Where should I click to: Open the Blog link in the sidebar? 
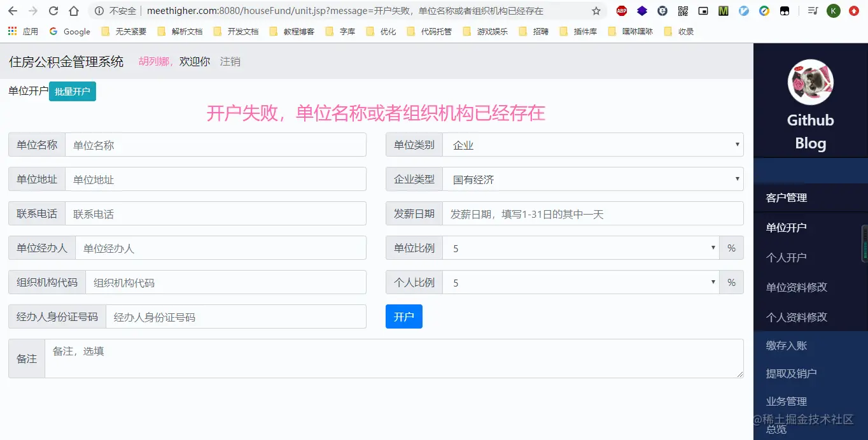tap(811, 143)
